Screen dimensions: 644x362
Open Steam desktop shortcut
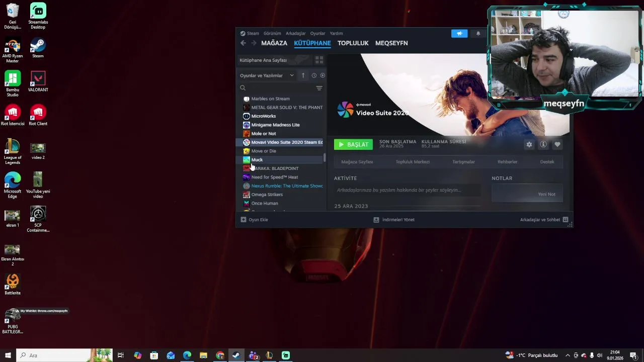click(38, 48)
